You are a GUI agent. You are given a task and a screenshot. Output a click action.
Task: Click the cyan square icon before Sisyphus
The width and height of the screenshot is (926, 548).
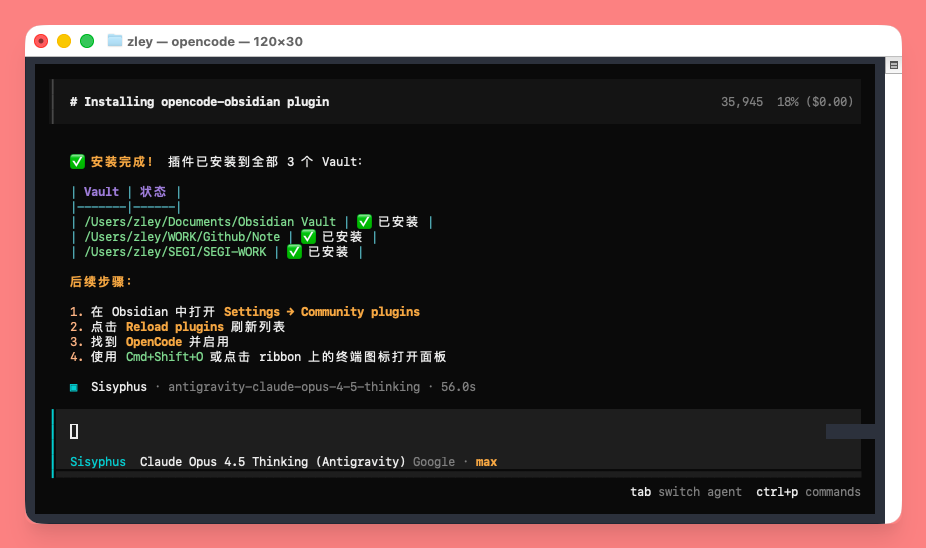(74, 387)
